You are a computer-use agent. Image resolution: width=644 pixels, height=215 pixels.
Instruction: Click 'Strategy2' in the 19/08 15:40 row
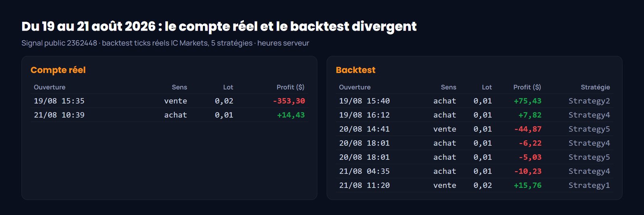pos(589,101)
